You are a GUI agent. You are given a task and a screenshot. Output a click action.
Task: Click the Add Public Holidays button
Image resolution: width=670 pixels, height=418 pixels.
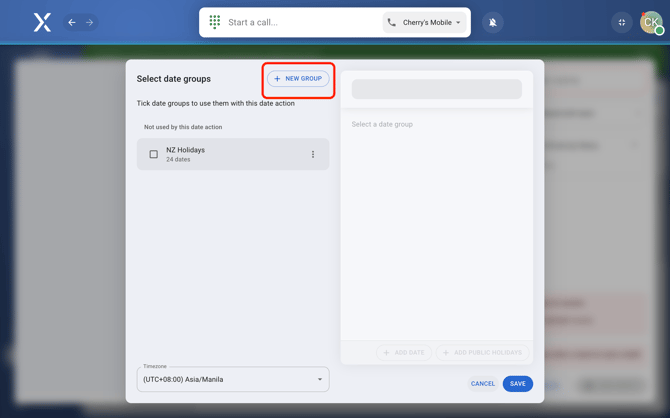[483, 353]
